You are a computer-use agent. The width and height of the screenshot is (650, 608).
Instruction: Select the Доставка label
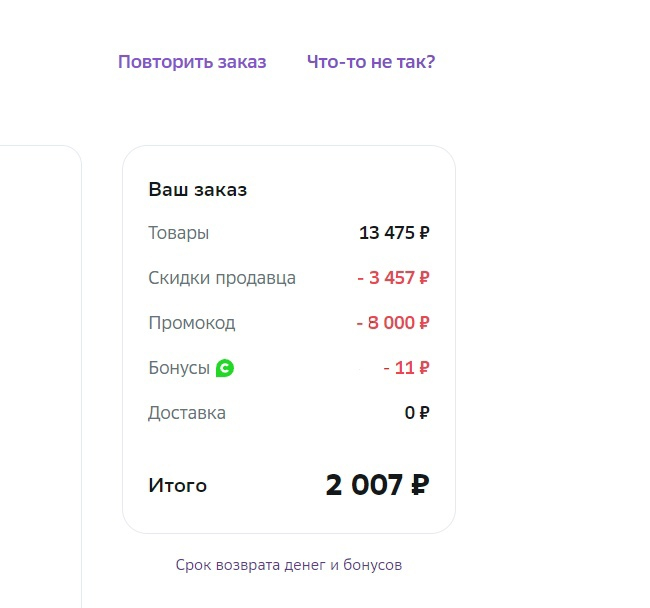pos(187,413)
